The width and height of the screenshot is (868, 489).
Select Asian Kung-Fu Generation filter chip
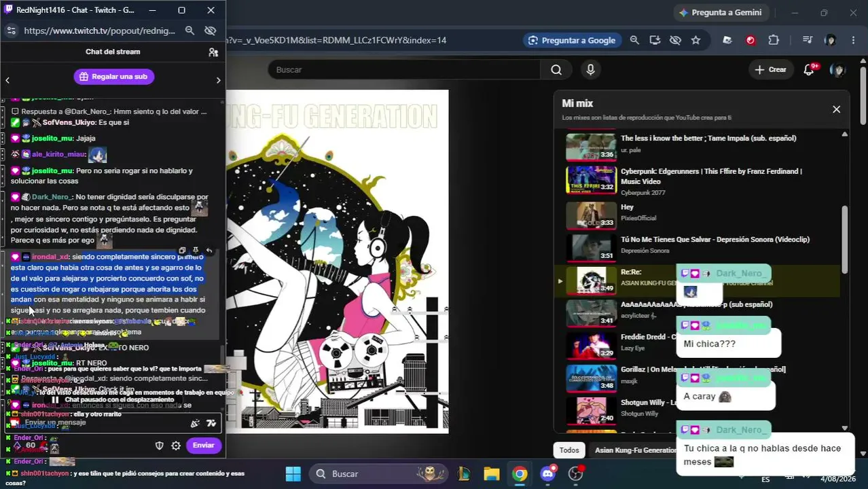[635, 450]
